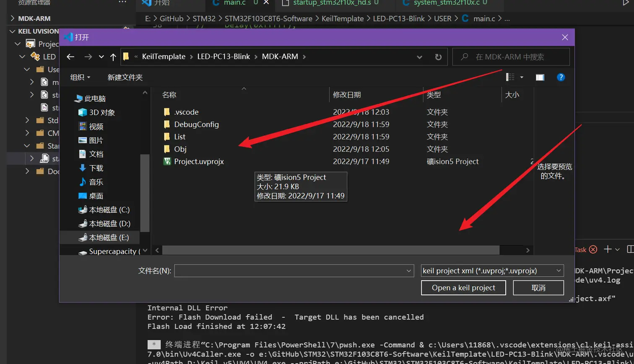The image size is (634, 364).
Task: Go forward in the open dialog
Action: coord(88,57)
